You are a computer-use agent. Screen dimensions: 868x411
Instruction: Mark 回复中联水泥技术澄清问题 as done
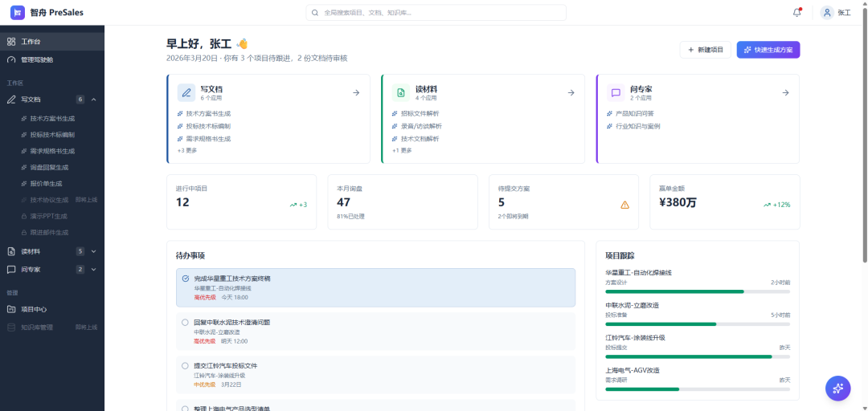(x=186, y=322)
